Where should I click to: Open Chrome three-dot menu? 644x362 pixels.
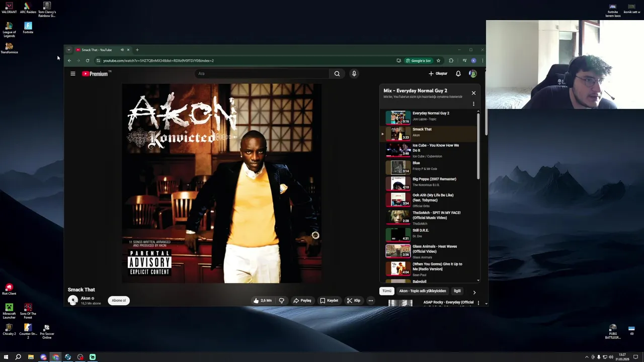(x=482, y=61)
